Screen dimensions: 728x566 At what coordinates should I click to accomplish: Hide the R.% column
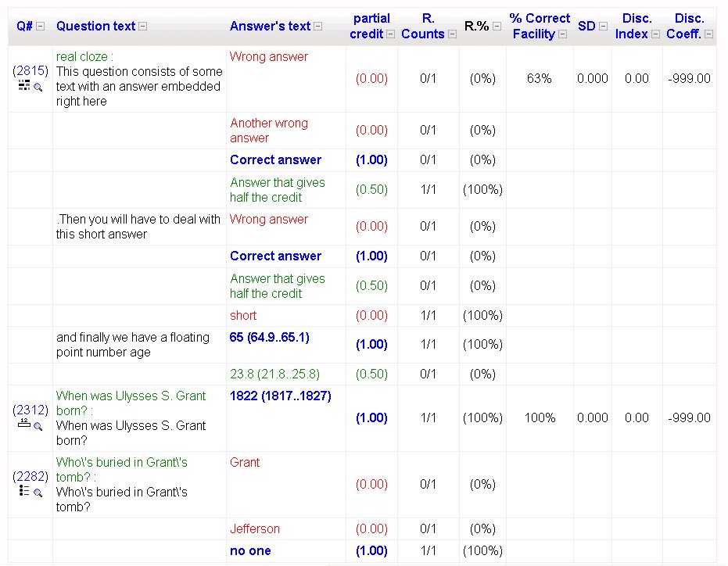(497, 27)
